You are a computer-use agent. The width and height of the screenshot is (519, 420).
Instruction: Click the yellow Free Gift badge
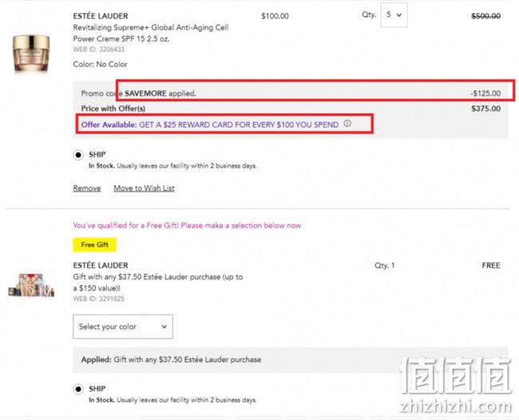point(95,244)
